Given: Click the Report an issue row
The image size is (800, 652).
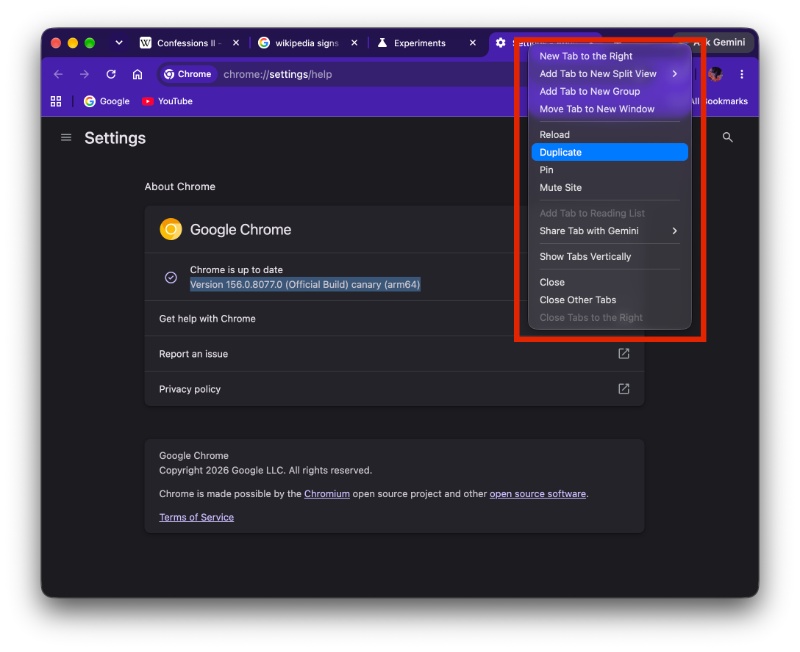Looking at the screenshot, I should tap(394, 354).
